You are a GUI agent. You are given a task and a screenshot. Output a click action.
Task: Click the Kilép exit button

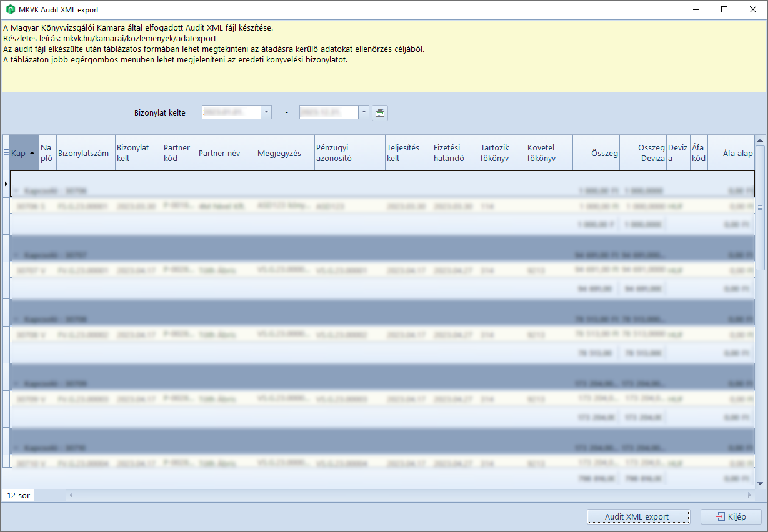coord(731,517)
